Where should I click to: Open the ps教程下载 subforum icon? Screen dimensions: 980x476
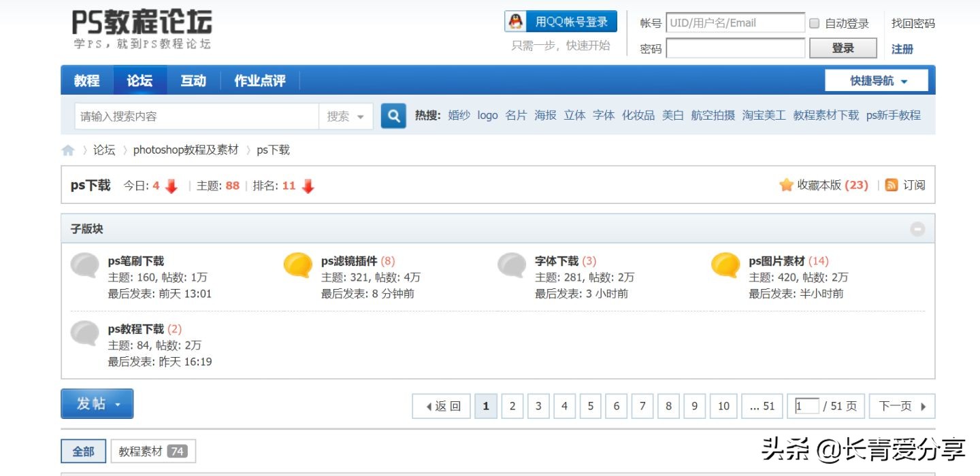(x=84, y=335)
